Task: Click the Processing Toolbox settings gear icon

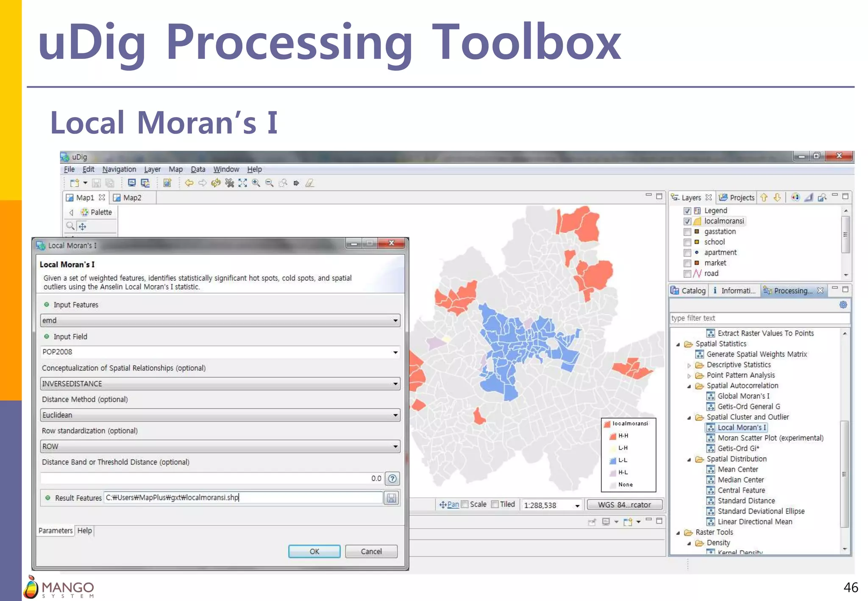Action: point(843,305)
